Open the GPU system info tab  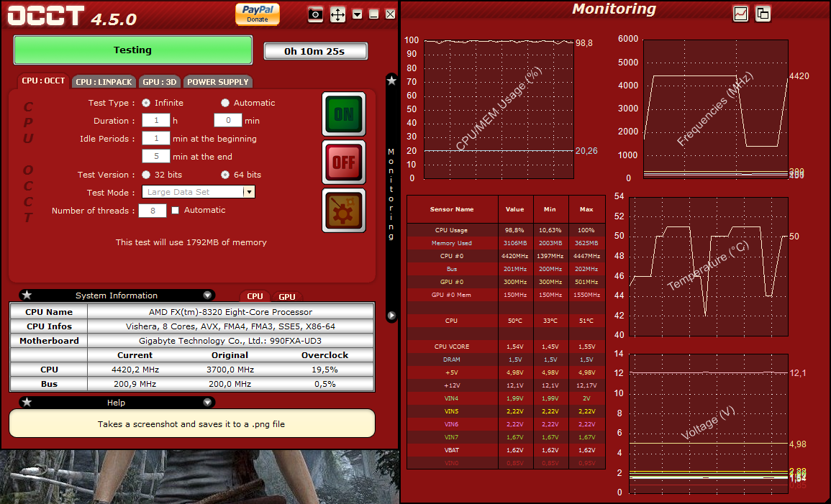(287, 296)
